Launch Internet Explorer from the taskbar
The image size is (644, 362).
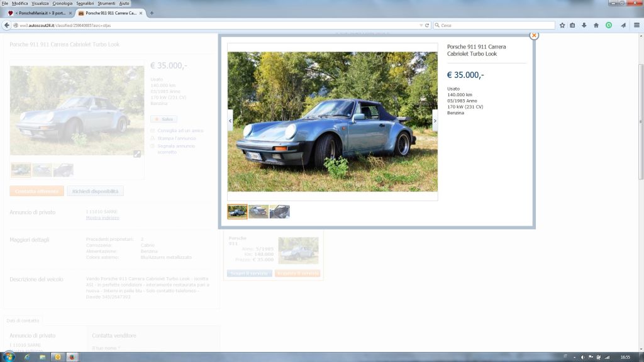pos(27,357)
